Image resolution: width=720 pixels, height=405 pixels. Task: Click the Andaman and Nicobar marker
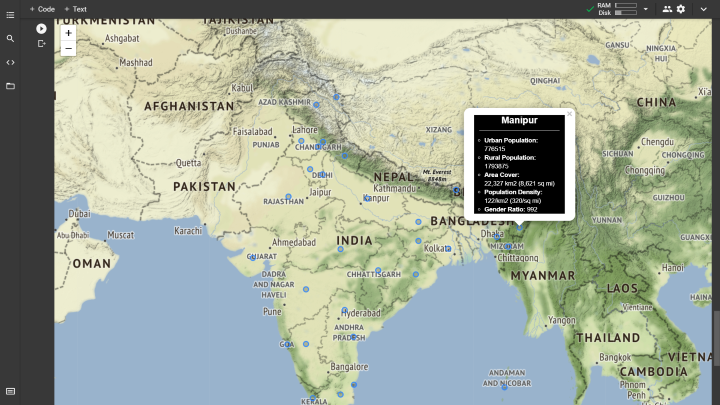504,387
